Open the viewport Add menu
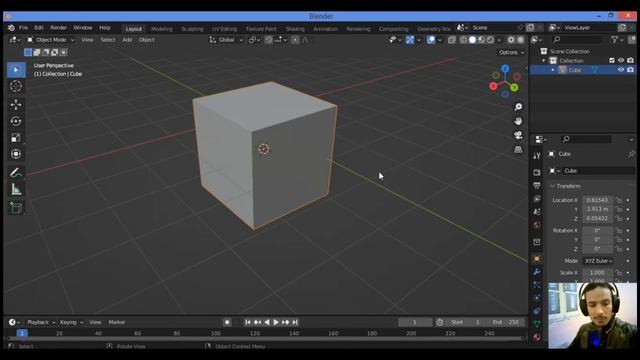Viewport: 640px width, 360px height. tap(127, 40)
